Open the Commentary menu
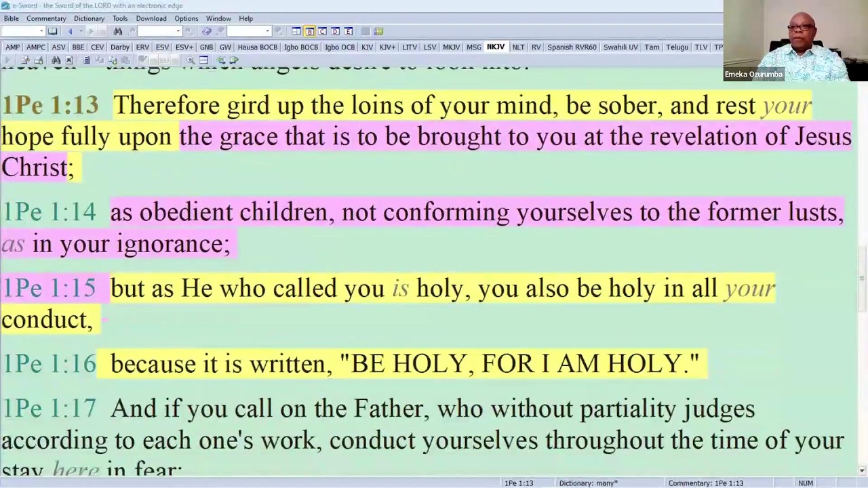This screenshot has height=488, width=868. point(46,18)
